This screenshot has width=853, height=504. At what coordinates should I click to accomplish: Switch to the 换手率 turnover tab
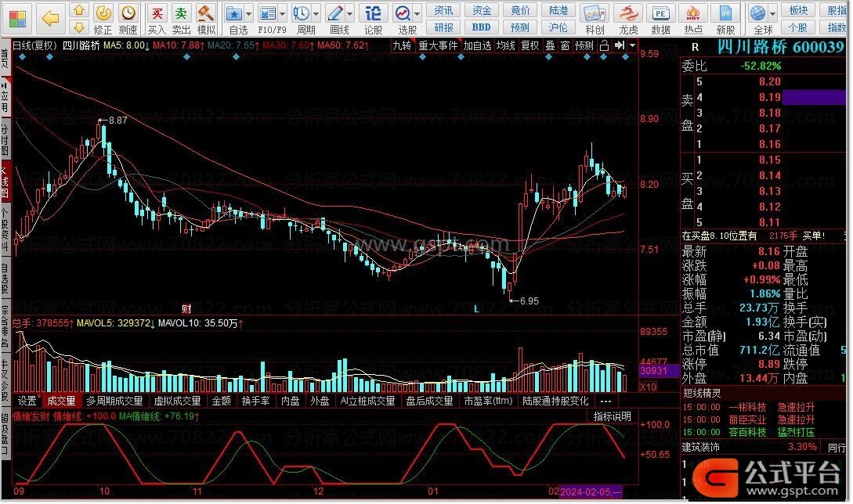255,401
